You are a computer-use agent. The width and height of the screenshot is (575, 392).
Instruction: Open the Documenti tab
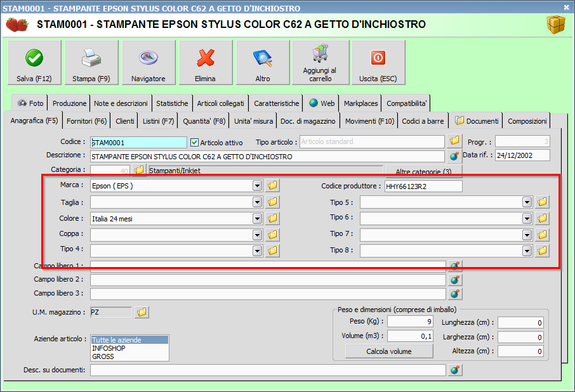(x=476, y=121)
